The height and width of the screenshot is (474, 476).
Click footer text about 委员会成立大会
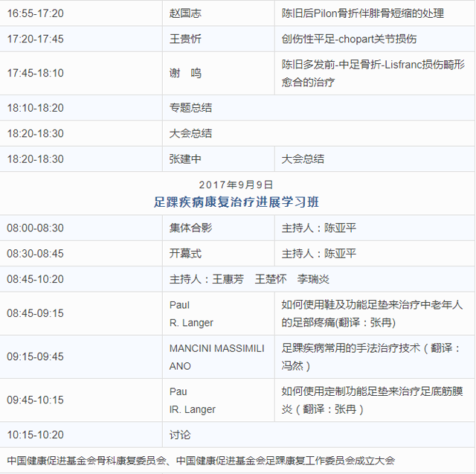click(201, 460)
